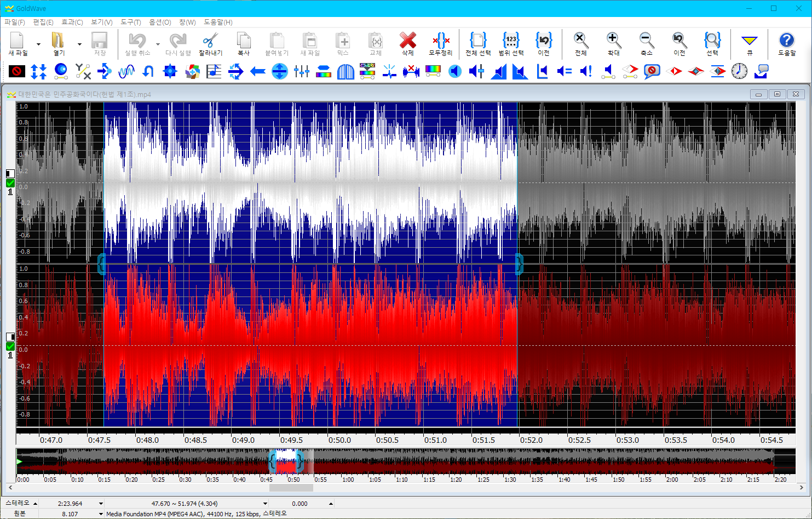
Task: Click the speaker with exclamation Maximize Volume icon
Action: click(x=586, y=71)
